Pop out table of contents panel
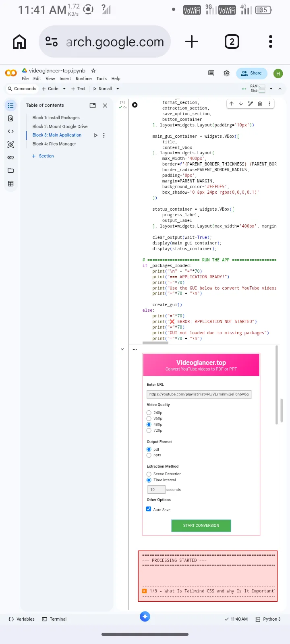290x644 pixels. point(93,106)
